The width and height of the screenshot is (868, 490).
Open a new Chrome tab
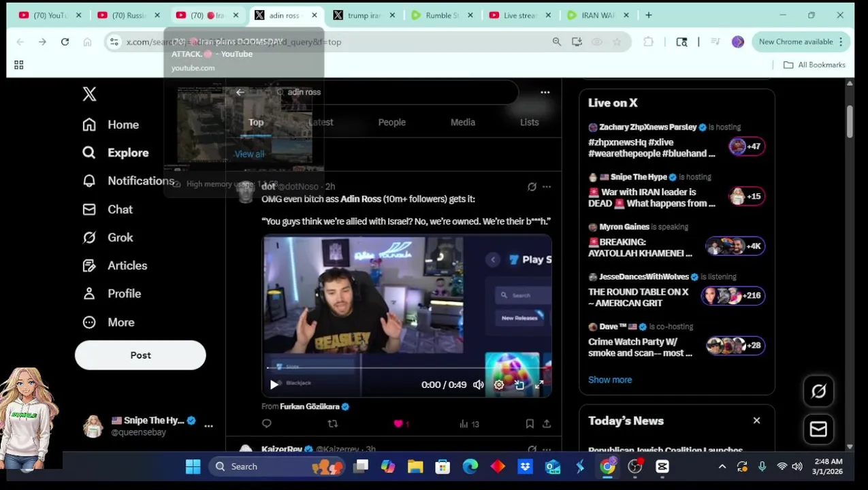click(x=649, y=15)
